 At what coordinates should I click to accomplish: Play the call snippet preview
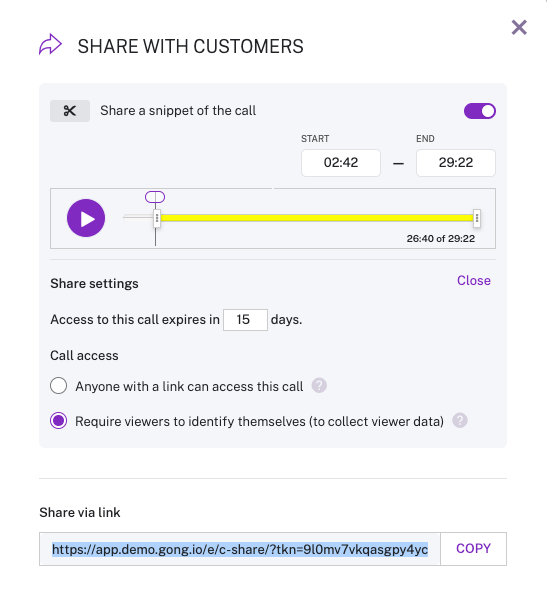[x=86, y=218]
